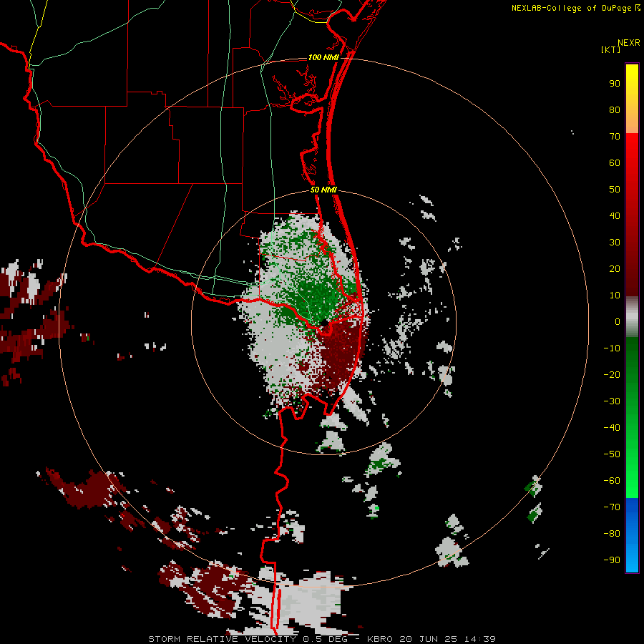
Task: Click the positive 50 scale label
Action: point(615,190)
